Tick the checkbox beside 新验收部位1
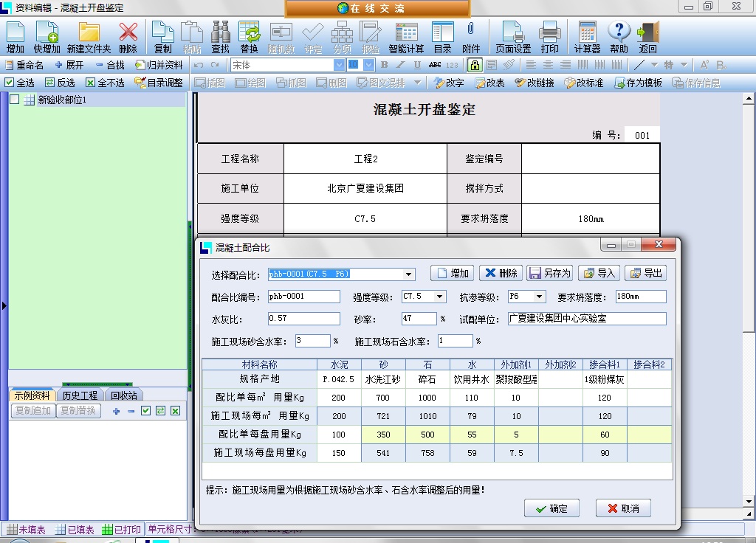This screenshot has height=543, width=756. coord(15,100)
